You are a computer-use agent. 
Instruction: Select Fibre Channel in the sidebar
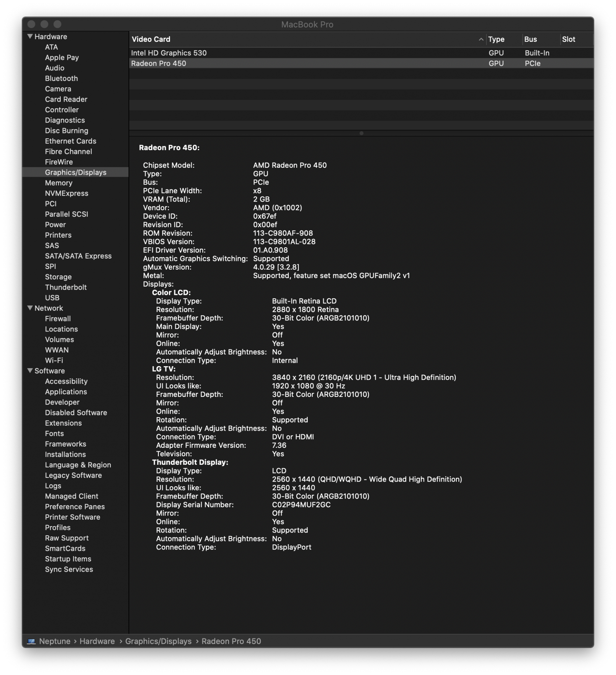click(68, 152)
